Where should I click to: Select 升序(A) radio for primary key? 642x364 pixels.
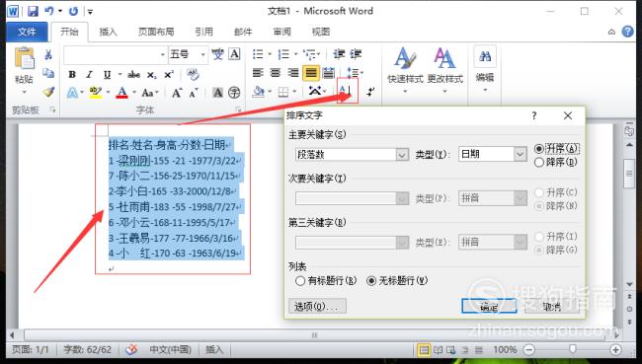[539, 149]
